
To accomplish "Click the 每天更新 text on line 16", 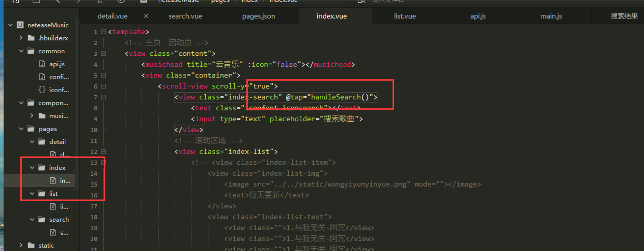I will point(264,195).
